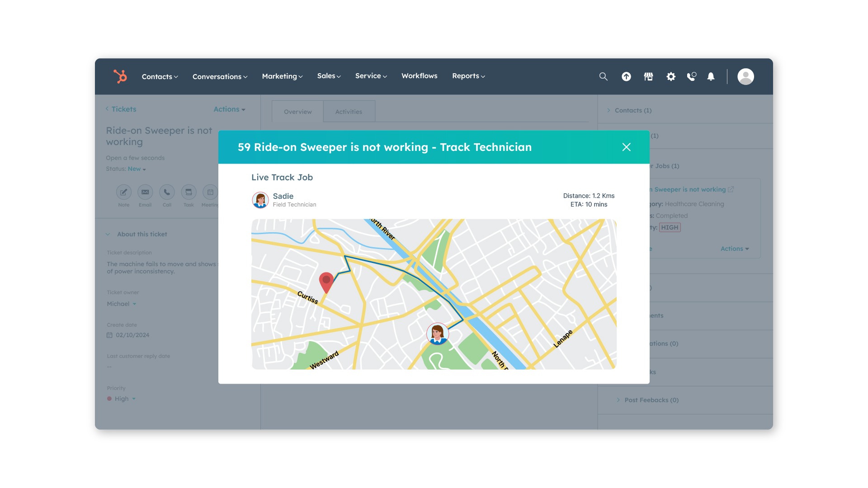Click the HIGH priority badge
This screenshot has width=868, height=488.
(670, 227)
